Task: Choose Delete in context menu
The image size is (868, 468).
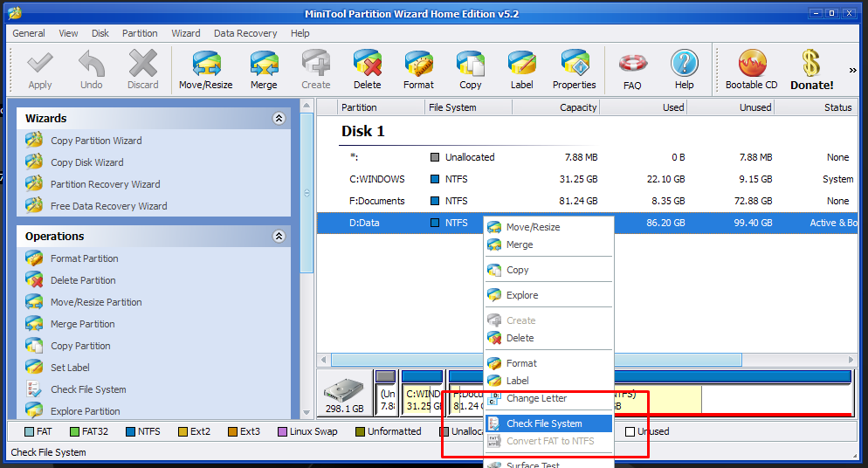Action: pyautogui.click(x=549, y=338)
